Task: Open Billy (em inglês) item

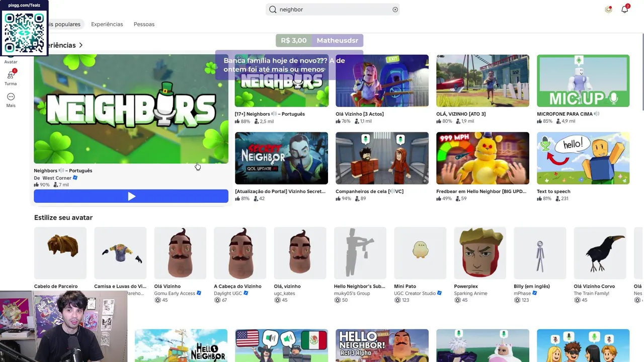Action: click(540, 253)
